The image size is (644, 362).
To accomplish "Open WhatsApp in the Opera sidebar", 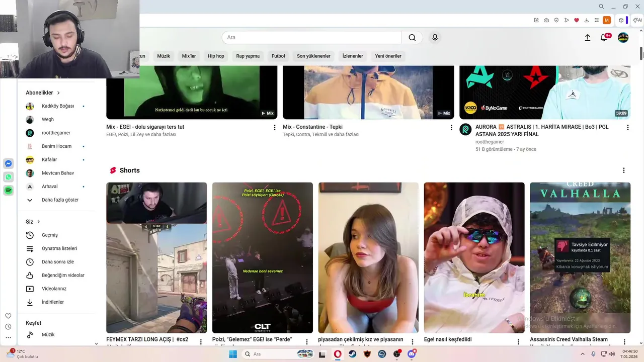I will (x=8, y=177).
